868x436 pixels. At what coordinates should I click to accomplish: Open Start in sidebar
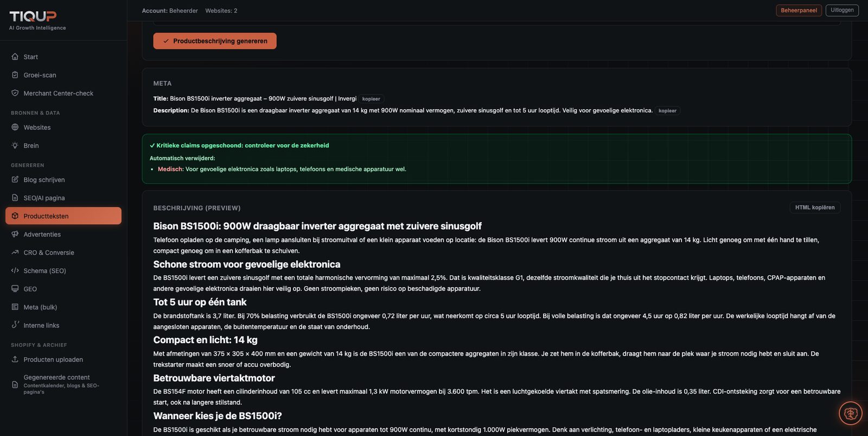point(63,56)
